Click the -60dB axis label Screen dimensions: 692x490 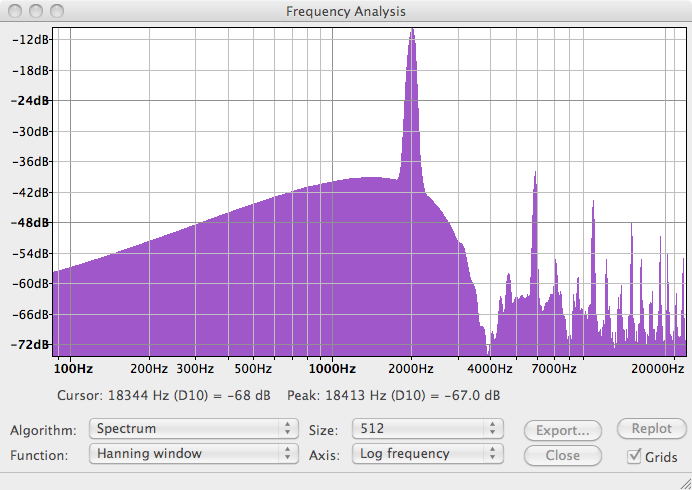tap(30, 283)
